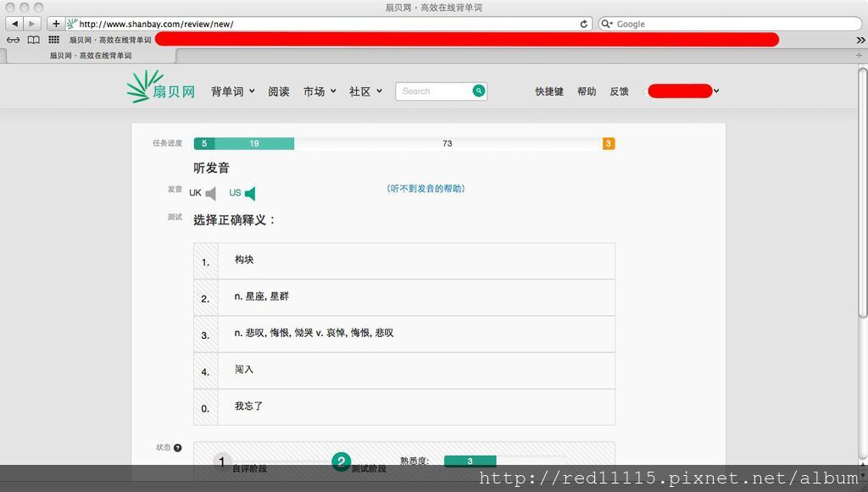Click the Safari URL address field
The image size is (868, 492).
click(330, 24)
